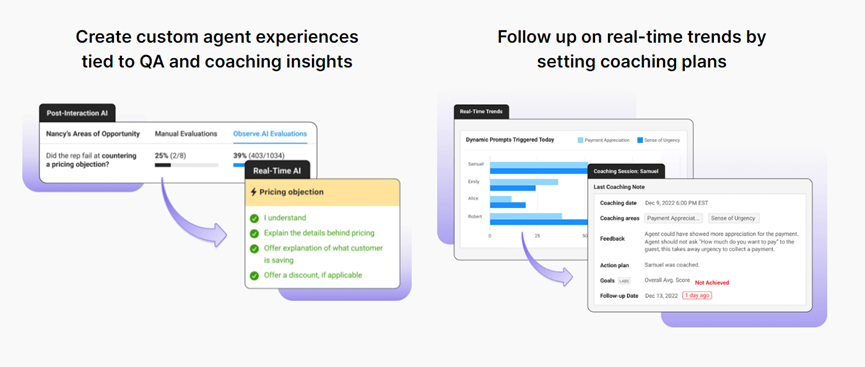Click the lightning bolt Pricing objection icon
The image size is (865, 367).
point(254,192)
